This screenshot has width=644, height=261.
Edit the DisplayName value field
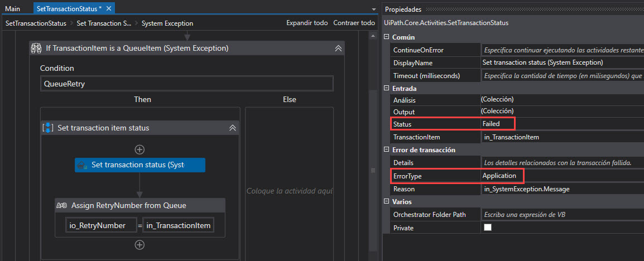point(563,63)
